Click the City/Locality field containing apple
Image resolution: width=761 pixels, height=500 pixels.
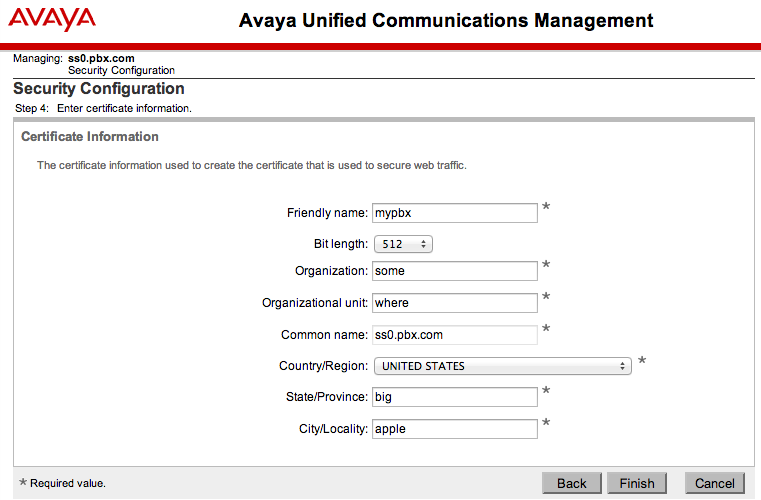(x=455, y=429)
